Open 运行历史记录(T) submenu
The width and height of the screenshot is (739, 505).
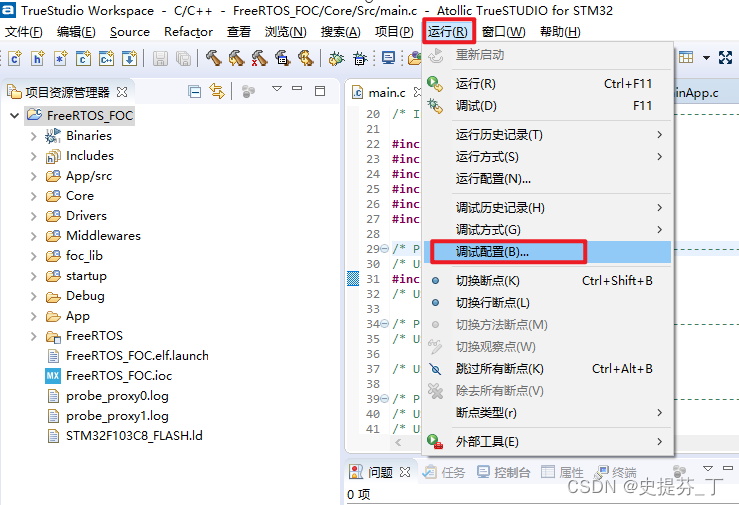[x=547, y=135]
